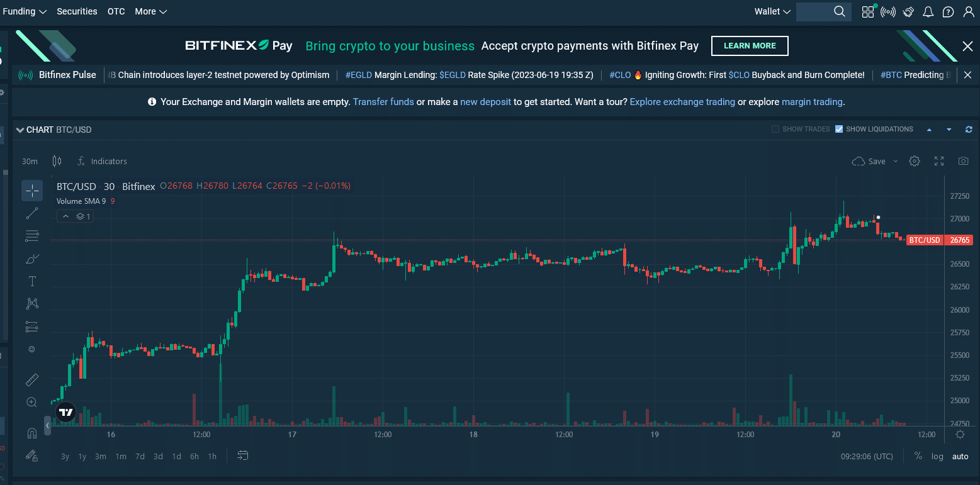Open the Securities menu item
The width and height of the screenshot is (980, 485).
77,11
